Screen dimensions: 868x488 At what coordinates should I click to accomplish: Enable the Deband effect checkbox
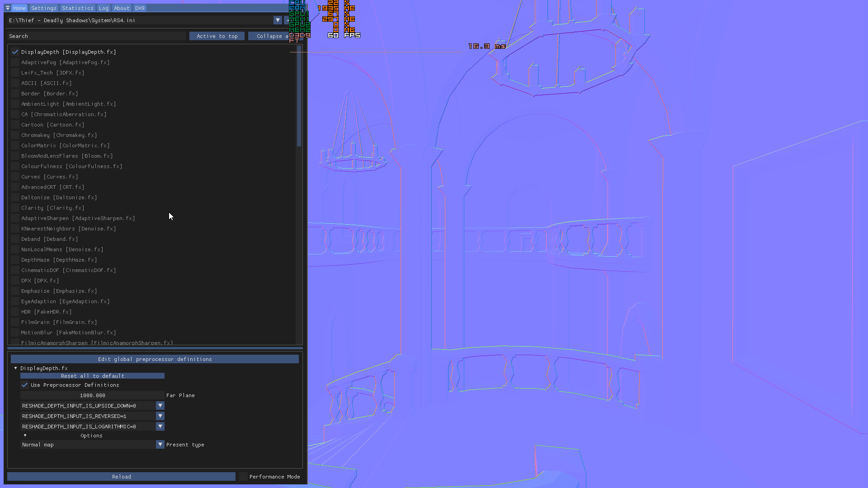click(x=15, y=239)
